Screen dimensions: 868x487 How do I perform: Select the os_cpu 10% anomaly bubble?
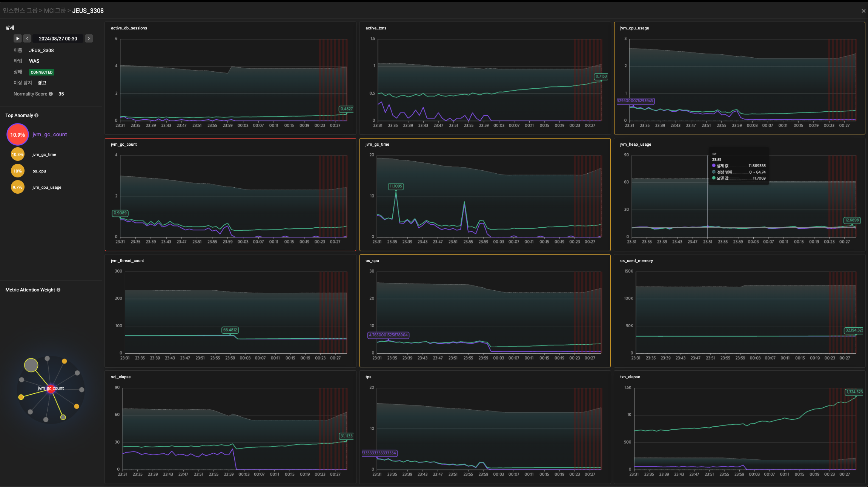point(18,171)
